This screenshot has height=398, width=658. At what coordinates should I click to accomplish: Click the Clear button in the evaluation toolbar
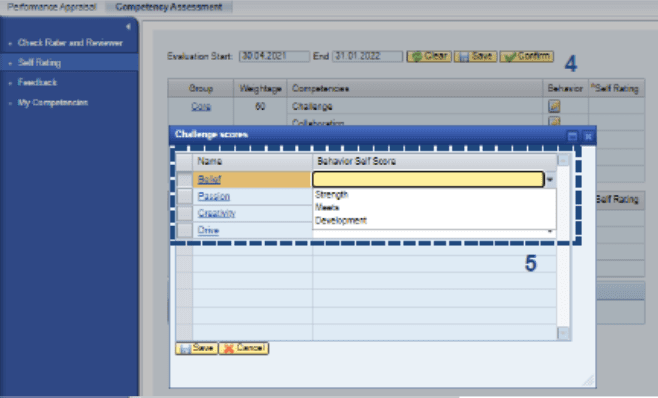pos(429,56)
